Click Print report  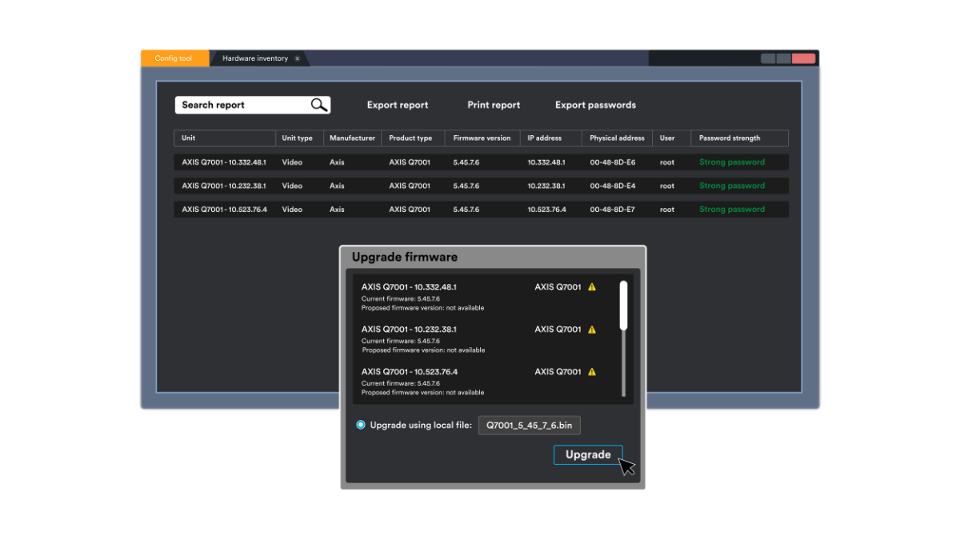[493, 105]
